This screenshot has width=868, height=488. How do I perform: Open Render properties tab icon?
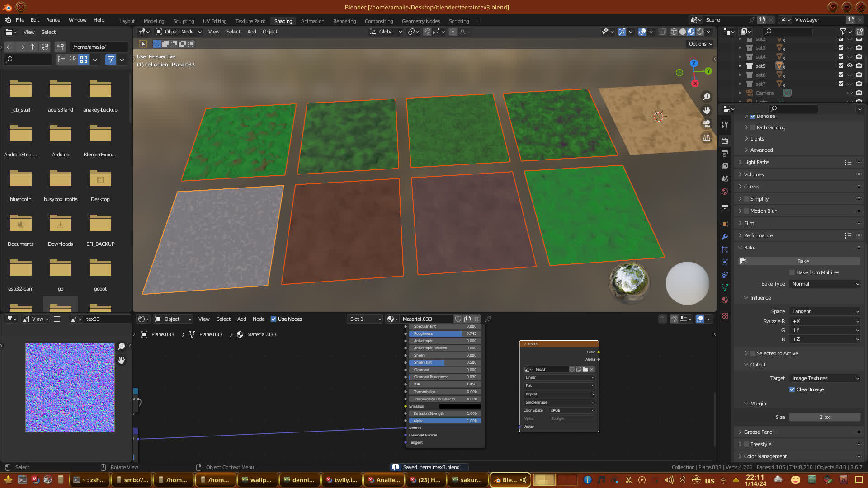[x=725, y=141]
